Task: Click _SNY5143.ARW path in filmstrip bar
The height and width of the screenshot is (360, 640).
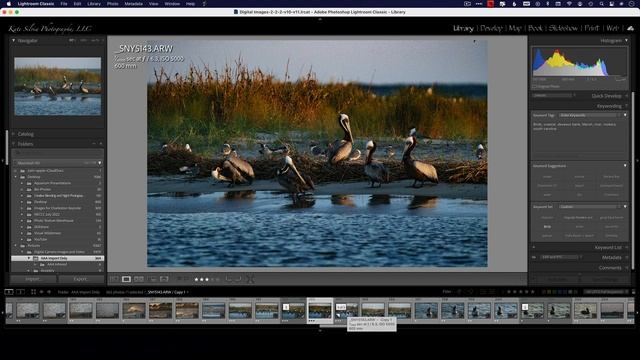Action: click(x=166, y=292)
